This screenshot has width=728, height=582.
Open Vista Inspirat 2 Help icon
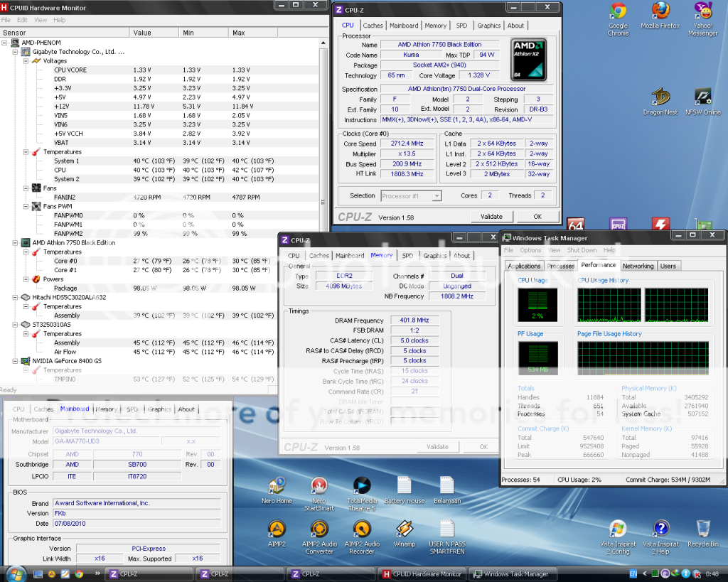tap(660, 537)
